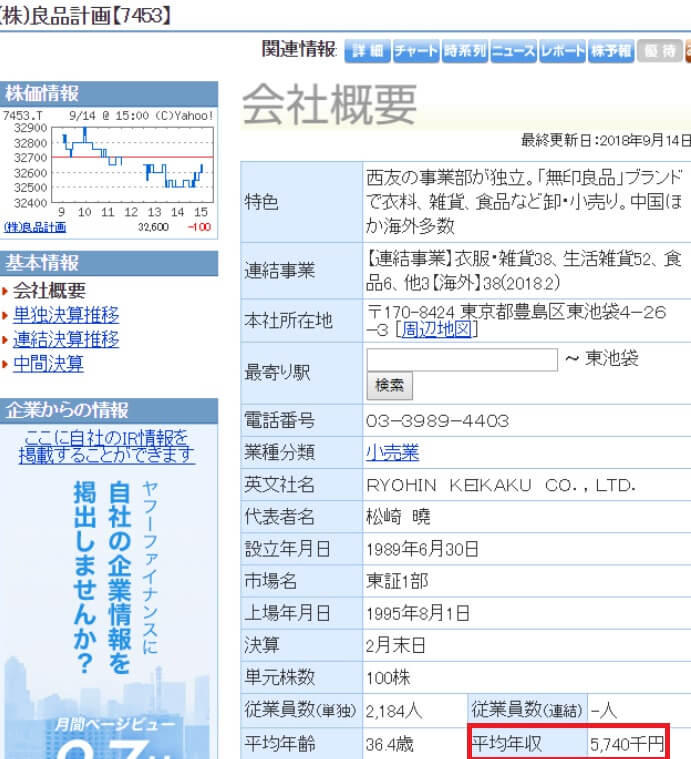Viewport: 691px width, 759px height.
Task: Click the 周辺地図 map link
Action: [x=436, y=330]
